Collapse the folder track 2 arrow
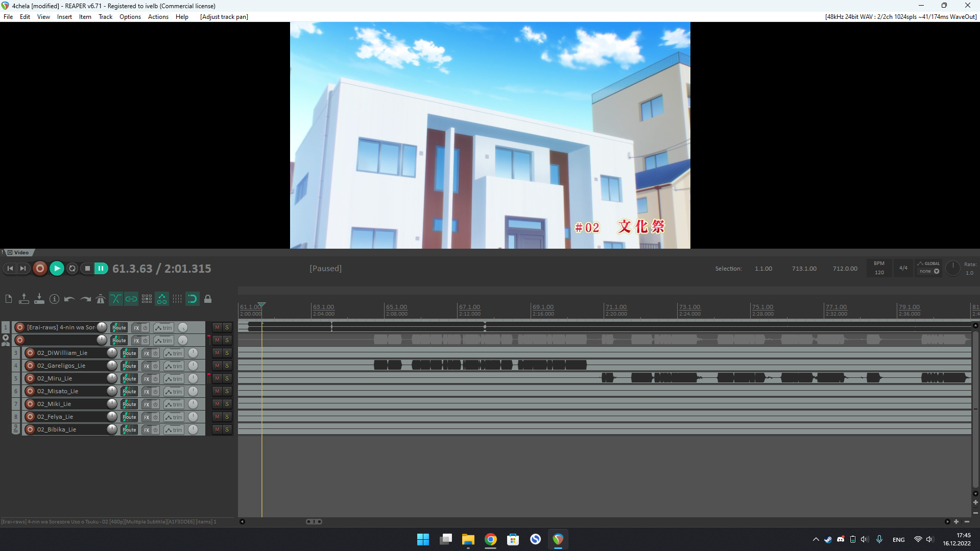980x551 pixels. (6, 338)
